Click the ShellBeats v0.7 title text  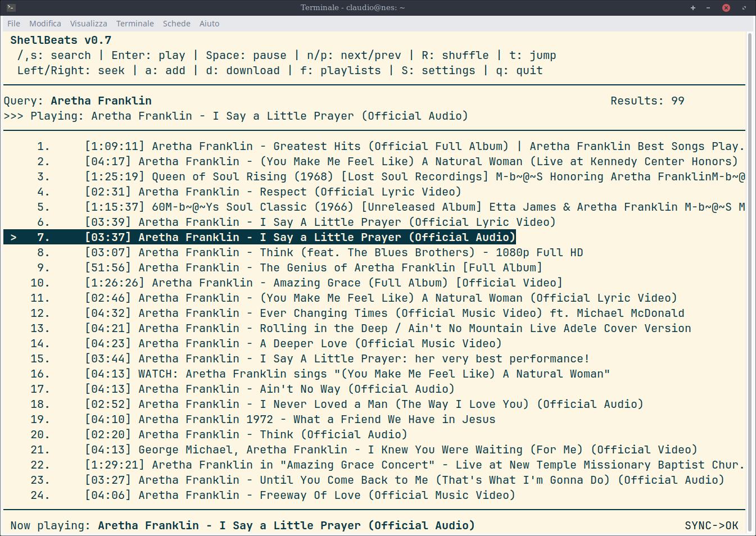(x=61, y=40)
